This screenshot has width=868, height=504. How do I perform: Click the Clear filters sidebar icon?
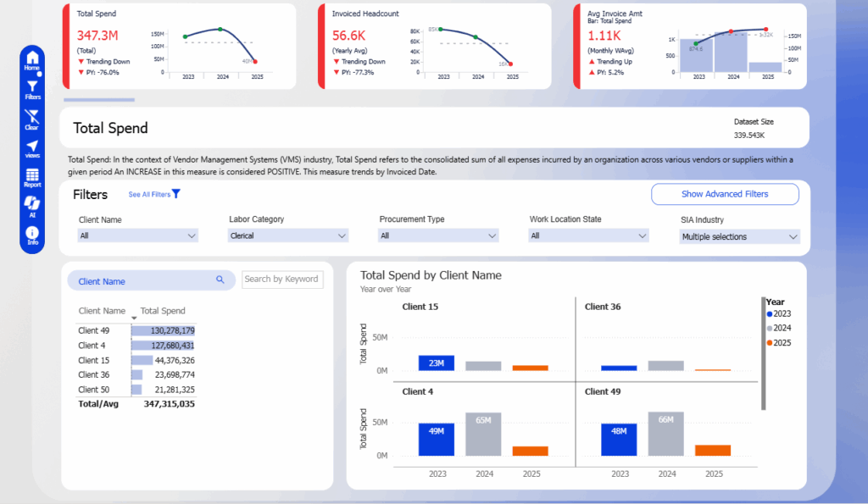click(x=32, y=119)
